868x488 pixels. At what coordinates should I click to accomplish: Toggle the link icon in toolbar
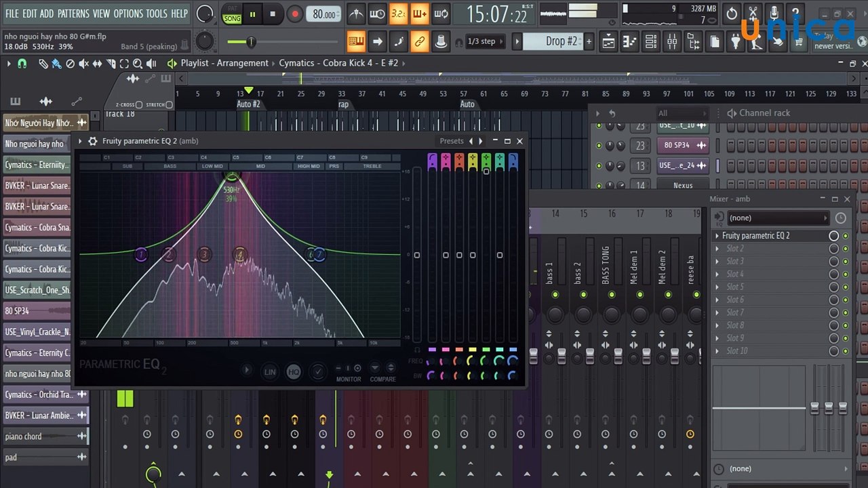coord(420,41)
